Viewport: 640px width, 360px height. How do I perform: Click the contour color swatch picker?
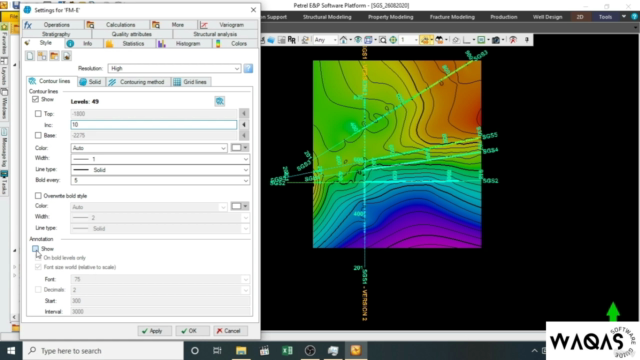click(x=239, y=148)
